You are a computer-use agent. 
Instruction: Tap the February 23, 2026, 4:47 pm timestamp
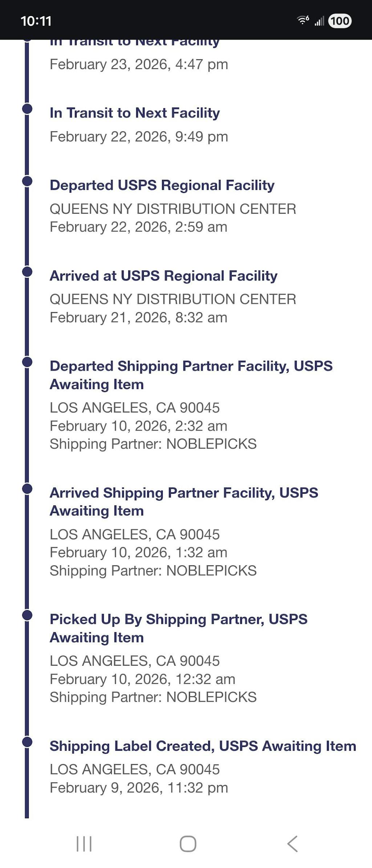coord(139,64)
